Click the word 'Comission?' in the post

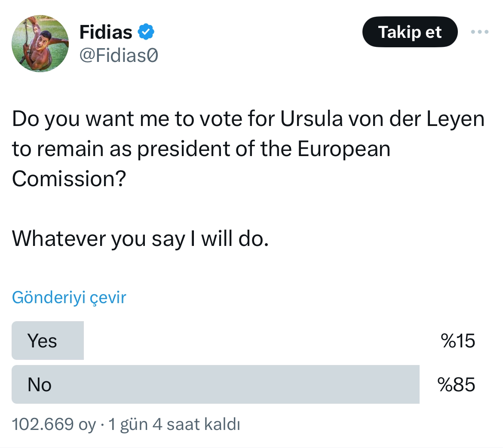69,179
